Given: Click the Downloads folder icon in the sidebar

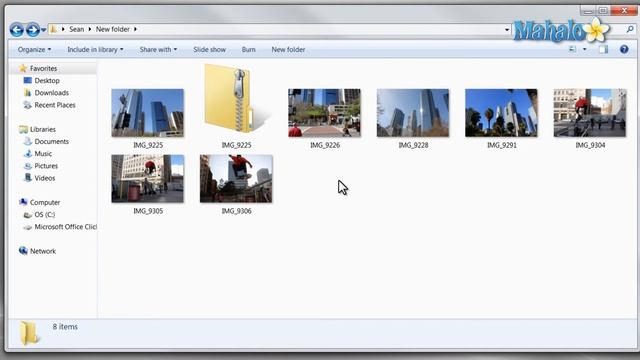Looking at the screenshot, I should pyautogui.click(x=27, y=93).
